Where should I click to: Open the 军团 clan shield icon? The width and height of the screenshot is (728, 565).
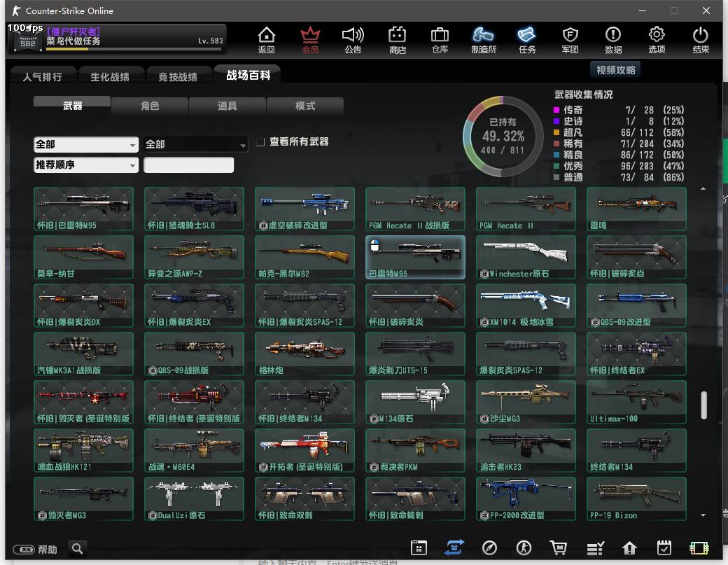point(570,40)
